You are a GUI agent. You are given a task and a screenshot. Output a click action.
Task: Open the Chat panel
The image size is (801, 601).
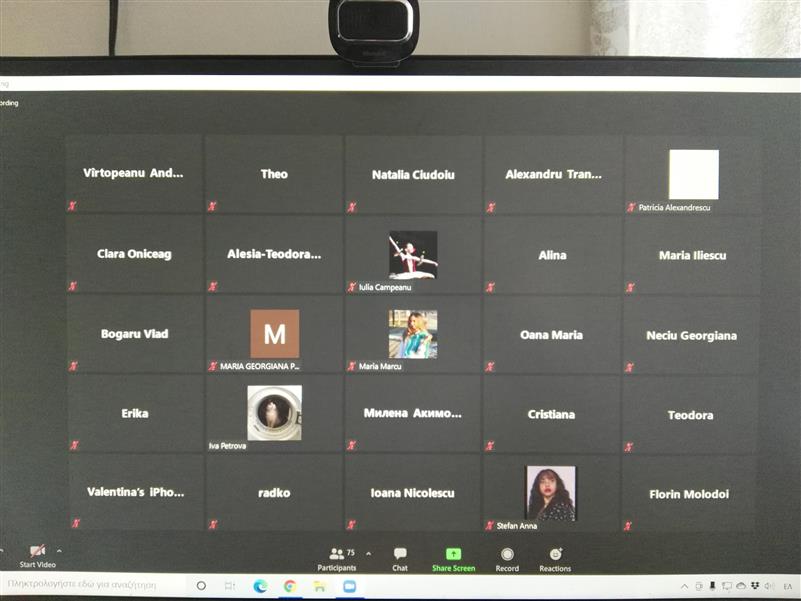400,560
